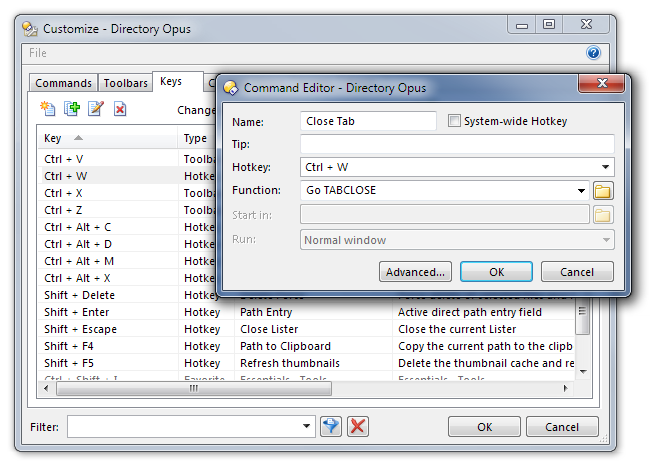
Task: Select the Ctrl + Z row
Action: point(129,210)
